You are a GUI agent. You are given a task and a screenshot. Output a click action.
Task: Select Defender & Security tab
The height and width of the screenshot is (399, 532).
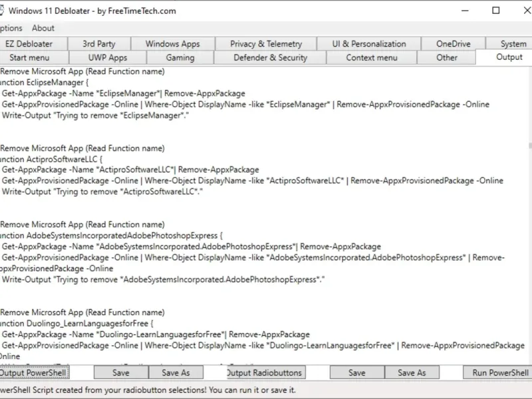tap(270, 58)
